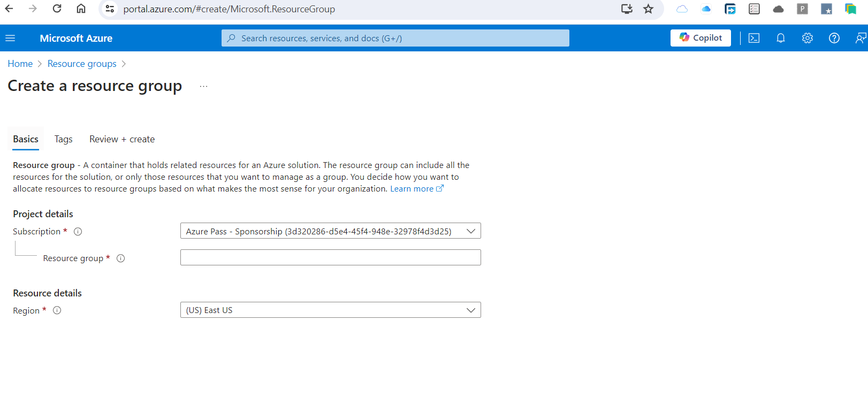This screenshot has width=868, height=412.
Task: Show the Resource group info tooltip icon
Action: tap(120, 258)
